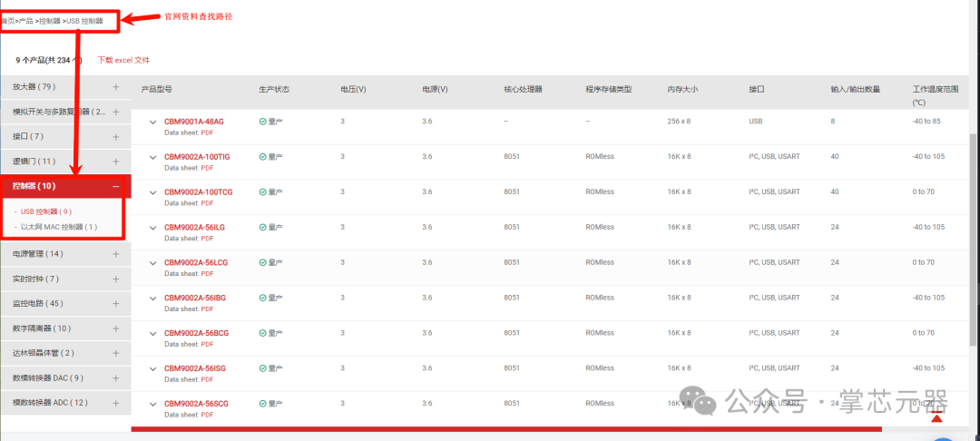The height and width of the screenshot is (441, 980).
Task: Expand the 达林顿晶体管 (2) category plus icon
Action: click(x=115, y=353)
